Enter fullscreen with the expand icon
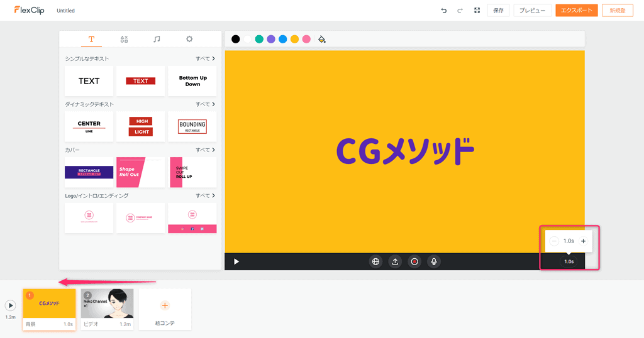Viewport: 644px width, 338px height. click(477, 11)
